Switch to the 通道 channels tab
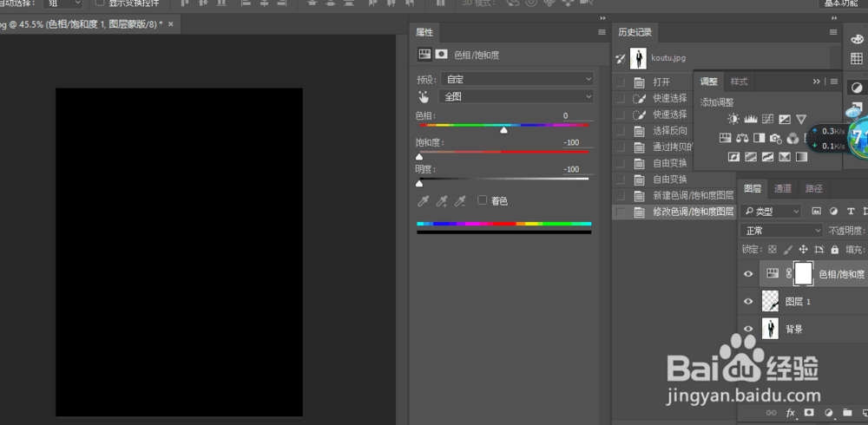Screen dimensions: 868x425 coord(783,189)
